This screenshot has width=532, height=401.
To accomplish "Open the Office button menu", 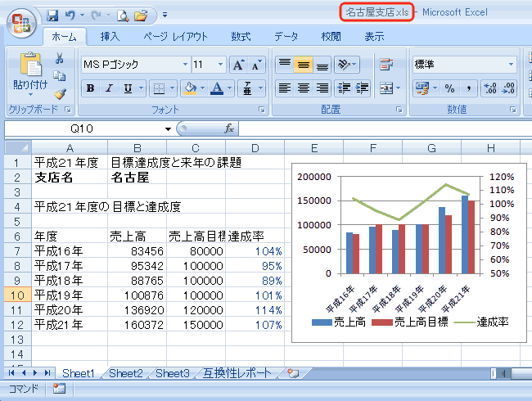I will pos(21,23).
